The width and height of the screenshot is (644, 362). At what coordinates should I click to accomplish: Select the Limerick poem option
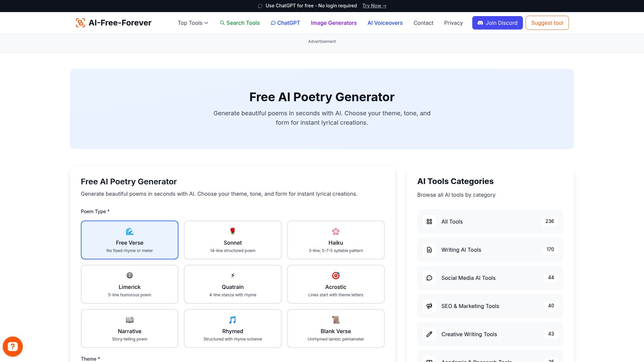coord(129,284)
